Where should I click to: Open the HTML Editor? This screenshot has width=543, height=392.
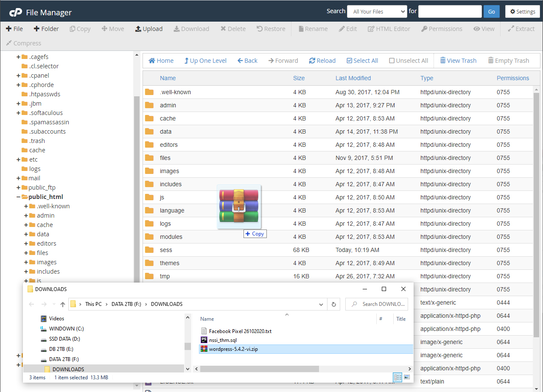[389, 28]
